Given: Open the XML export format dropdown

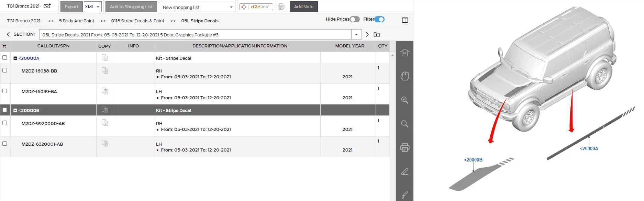Looking at the screenshot, I should click(x=93, y=7).
